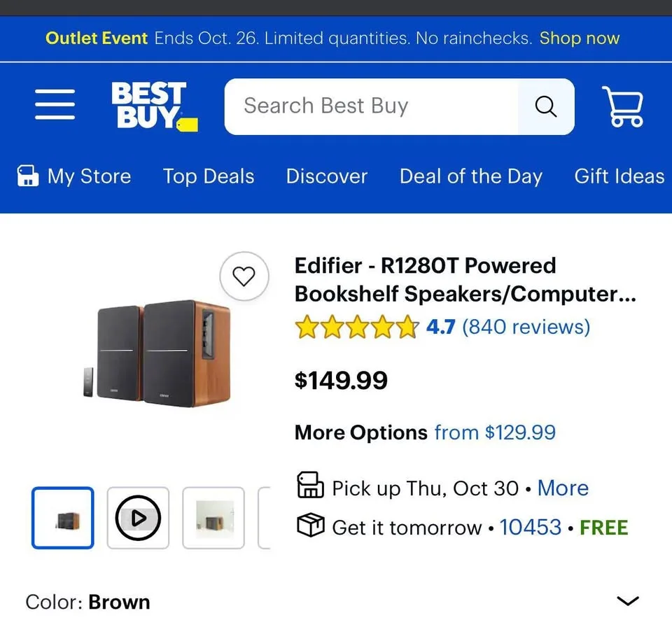Click the shipping box icon

tap(310, 526)
